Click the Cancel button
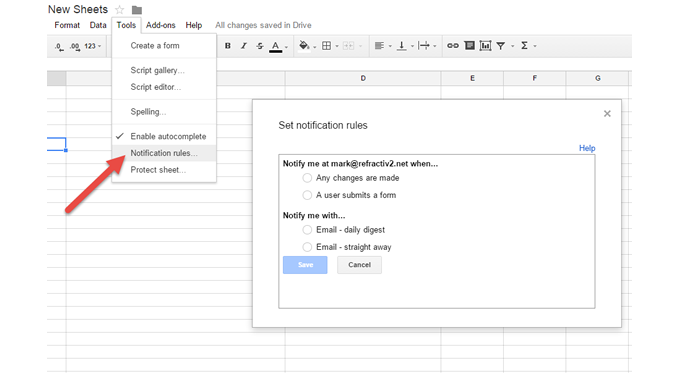The height and width of the screenshot is (373, 680). 360,265
